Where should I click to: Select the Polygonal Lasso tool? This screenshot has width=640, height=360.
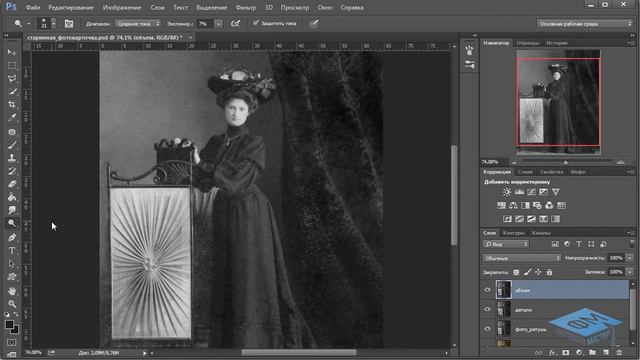click(x=12, y=78)
